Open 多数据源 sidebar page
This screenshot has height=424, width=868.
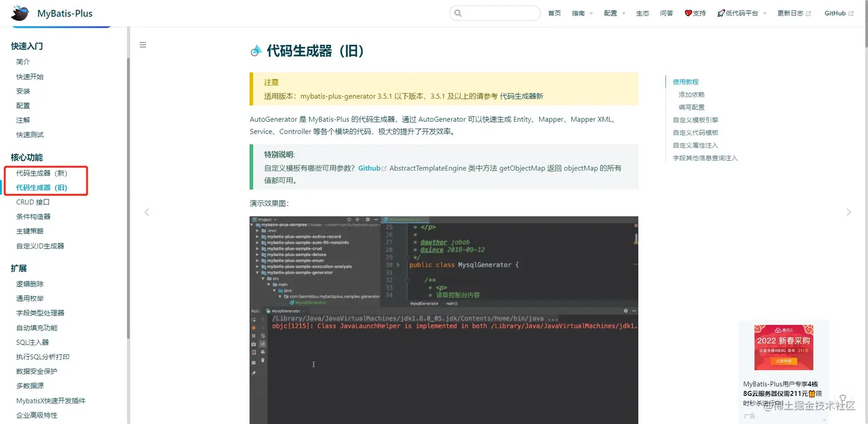click(30, 386)
